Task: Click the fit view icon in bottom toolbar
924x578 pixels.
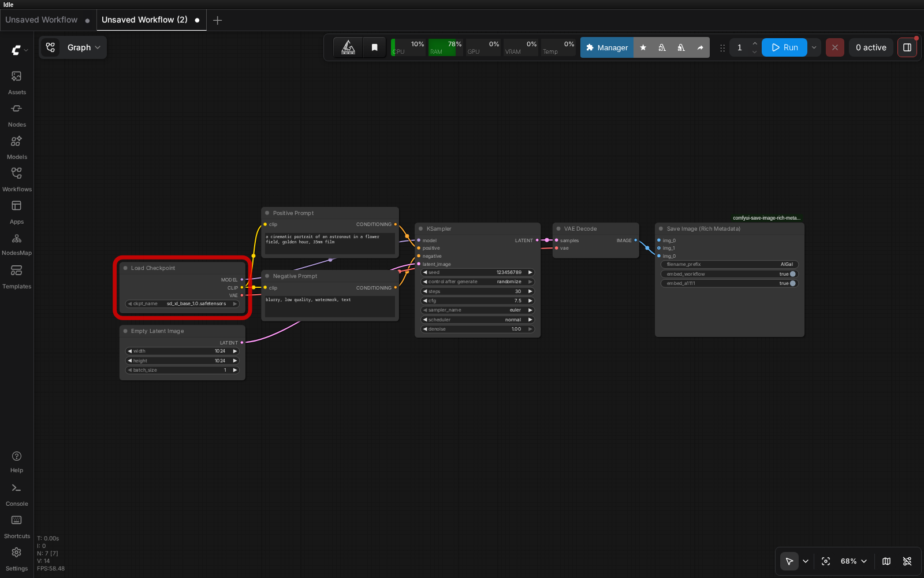Action: point(826,561)
